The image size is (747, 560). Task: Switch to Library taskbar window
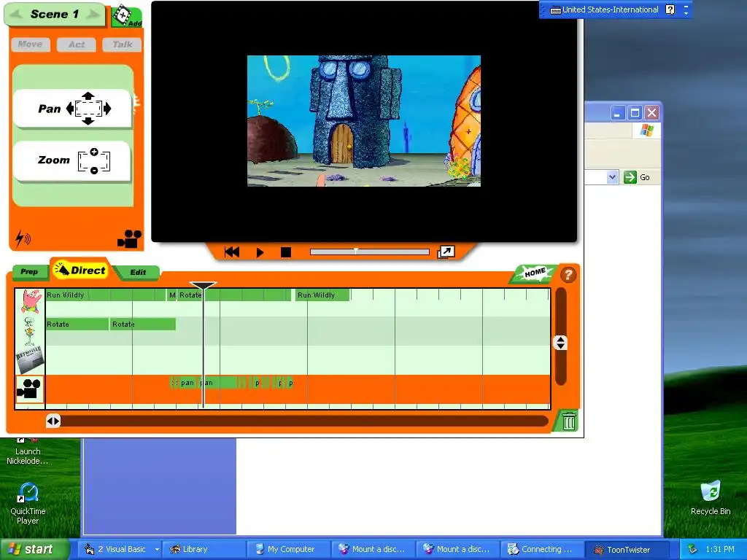pos(204,550)
